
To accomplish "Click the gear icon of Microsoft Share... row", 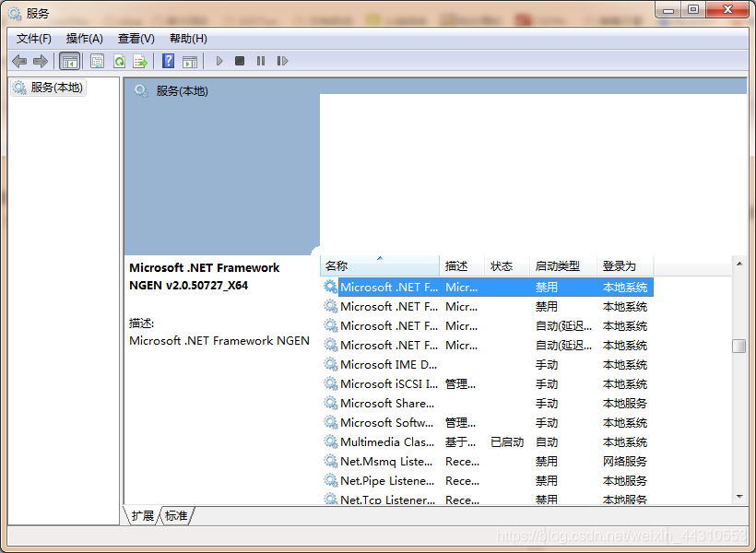I will pos(330,403).
